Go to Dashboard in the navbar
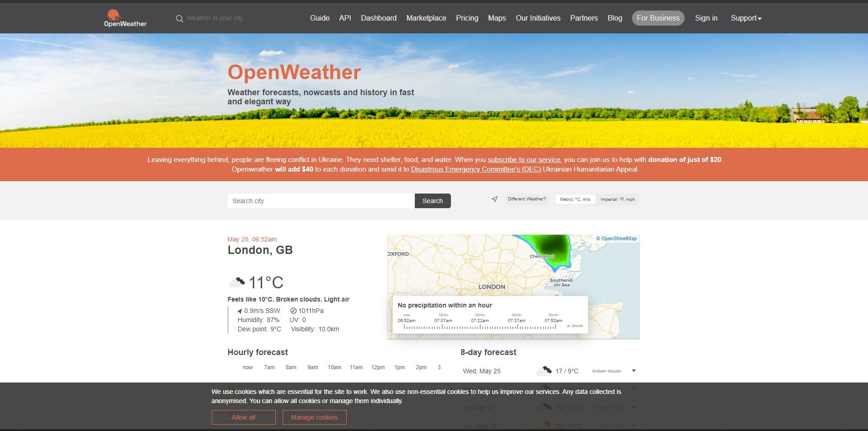 tap(379, 18)
